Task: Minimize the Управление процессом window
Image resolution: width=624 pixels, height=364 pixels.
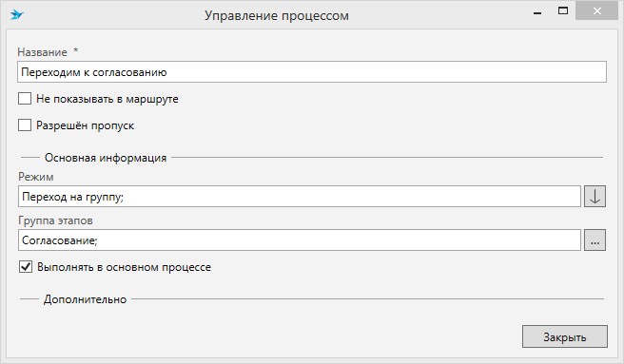Action: pyautogui.click(x=537, y=12)
